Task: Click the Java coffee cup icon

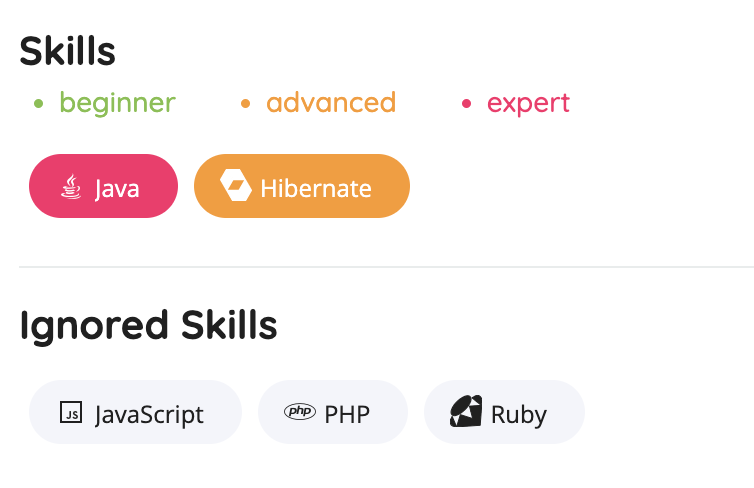Action: (x=70, y=187)
